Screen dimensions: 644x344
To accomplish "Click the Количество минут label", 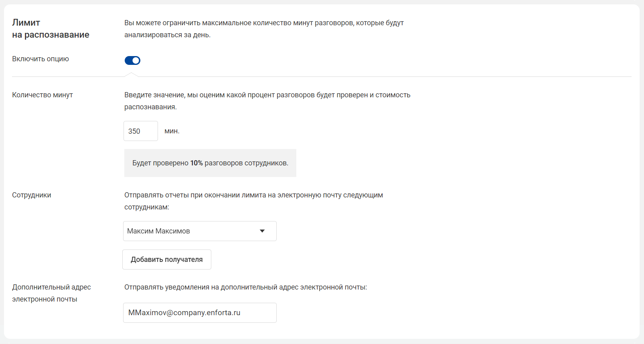I will (x=43, y=95).
